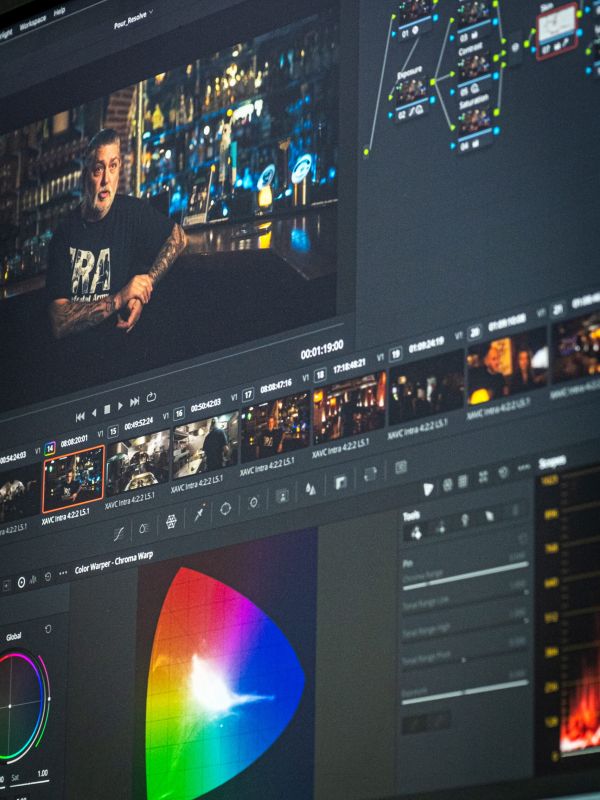Viewport: 600px width, 800px height.
Task: Click the Sat value 1.00 field
Action: pos(43,773)
